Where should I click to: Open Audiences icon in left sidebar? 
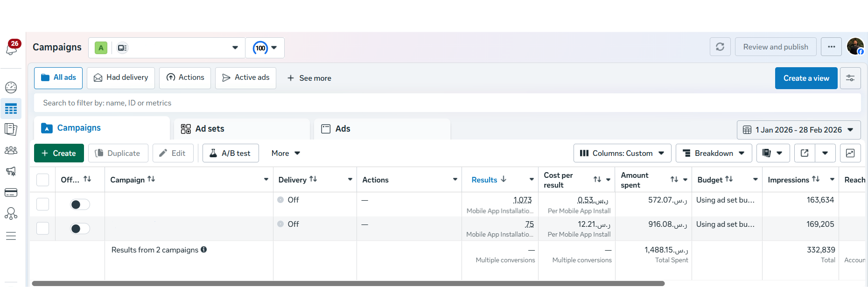pos(11,150)
